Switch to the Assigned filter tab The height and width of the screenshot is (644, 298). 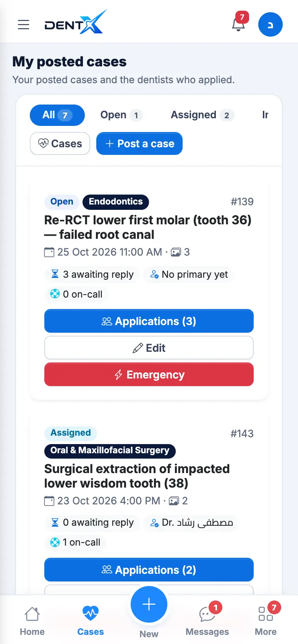(x=202, y=115)
